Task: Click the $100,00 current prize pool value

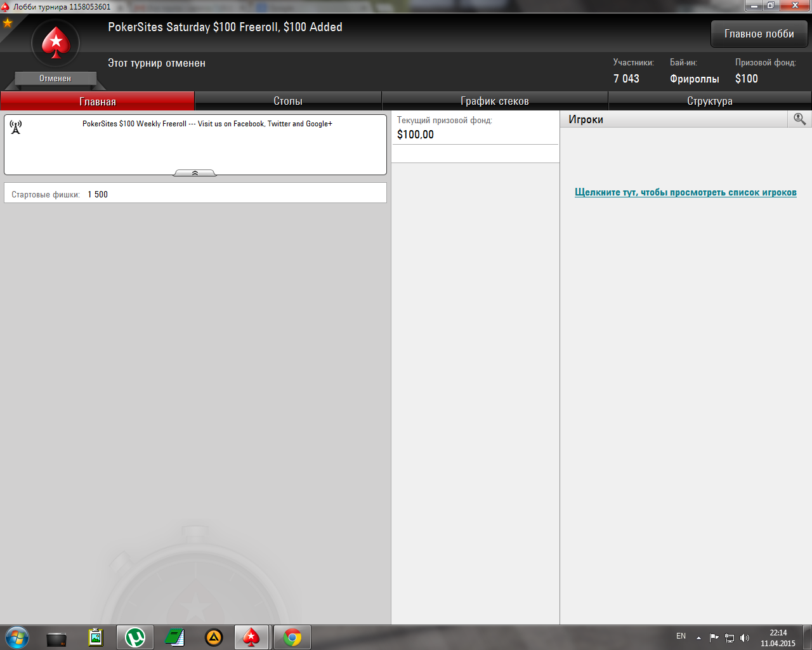Action: 416,135
